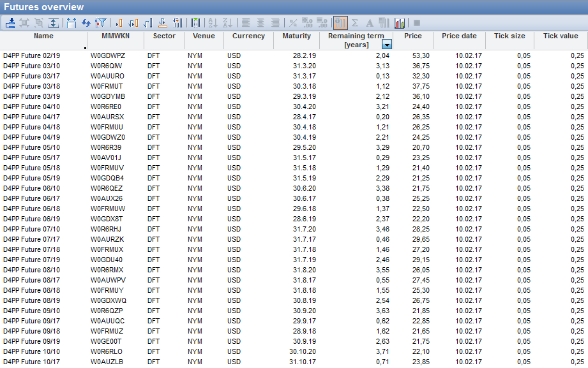Open the filter funnel tool
The width and height of the screenshot is (588, 368).
point(101,23)
